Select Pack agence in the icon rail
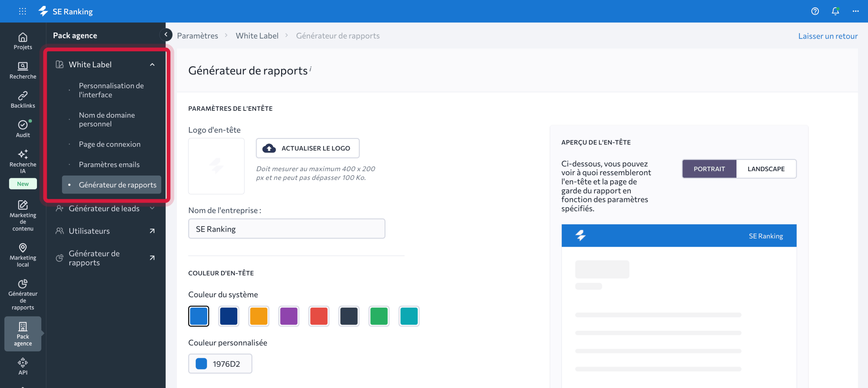Image resolution: width=868 pixels, height=388 pixels. [23, 334]
